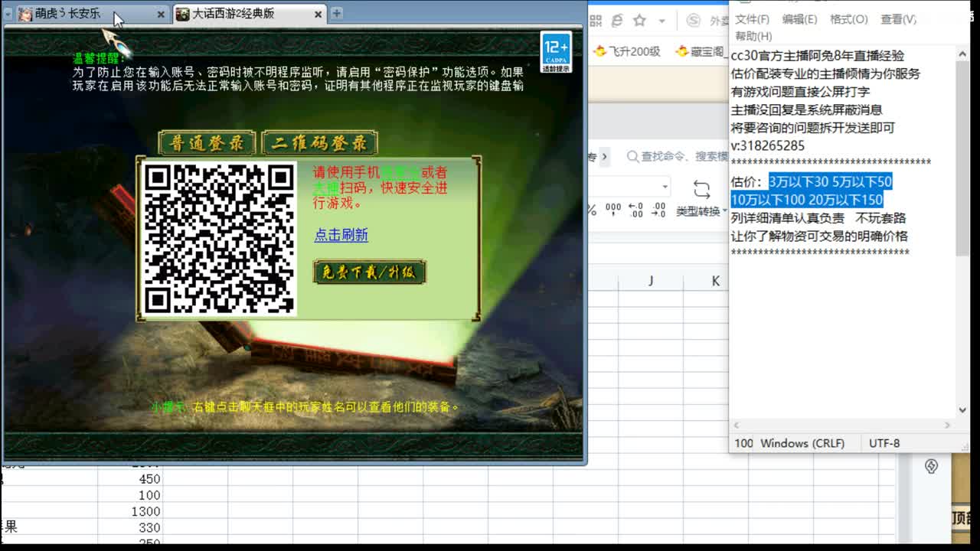This screenshot has height=551, width=980.
Task: Switch to the 大话西游2经典版 tab
Action: [250, 14]
